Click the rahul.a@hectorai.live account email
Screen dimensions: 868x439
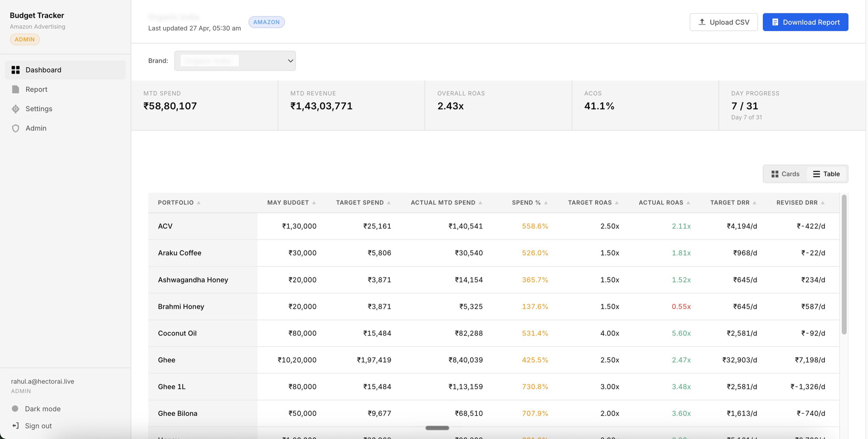(x=43, y=381)
